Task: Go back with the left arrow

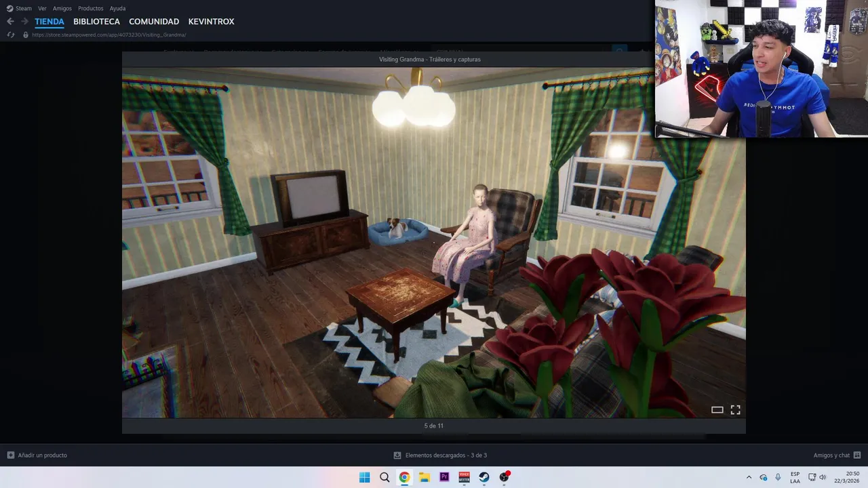Action: click(10, 22)
